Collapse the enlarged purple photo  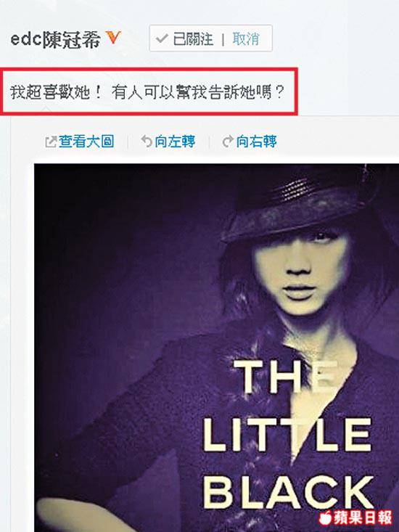pos(217,348)
